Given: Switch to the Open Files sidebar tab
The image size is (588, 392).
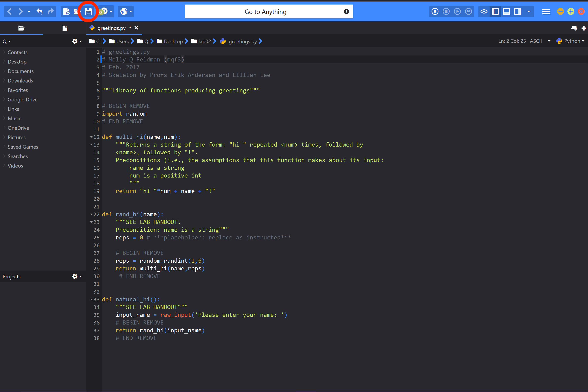Looking at the screenshot, I should click(x=64, y=28).
